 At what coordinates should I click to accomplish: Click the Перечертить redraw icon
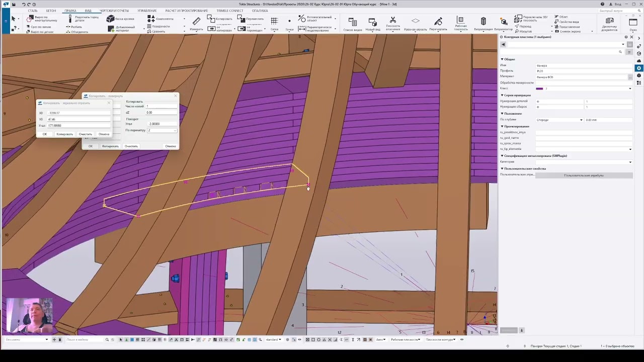pyautogui.click(x=438, y=21)
